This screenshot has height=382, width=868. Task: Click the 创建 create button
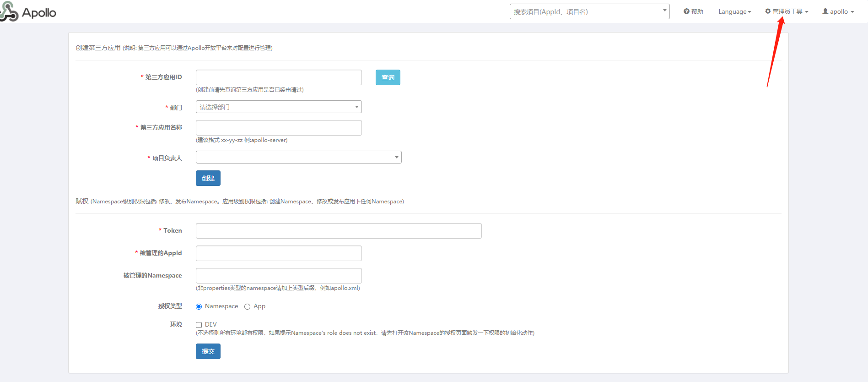click(208, 178)
